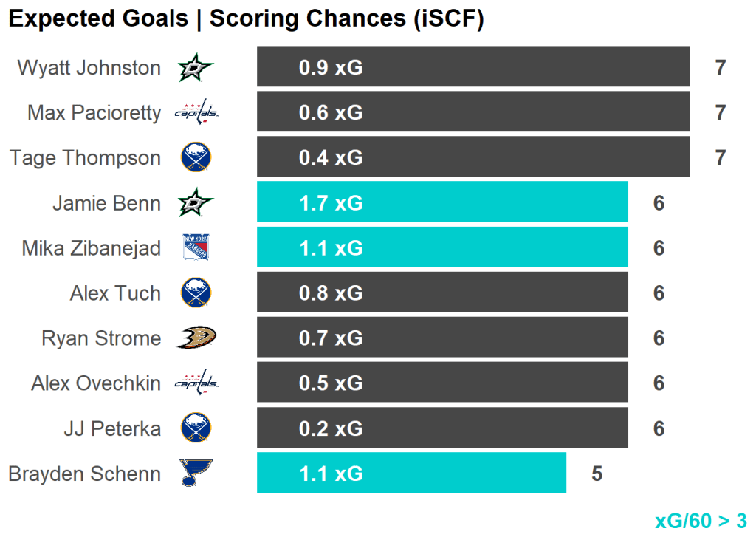
Task: Click the Sabres logo beside Alex Tuch
Action: coord(196,293)
